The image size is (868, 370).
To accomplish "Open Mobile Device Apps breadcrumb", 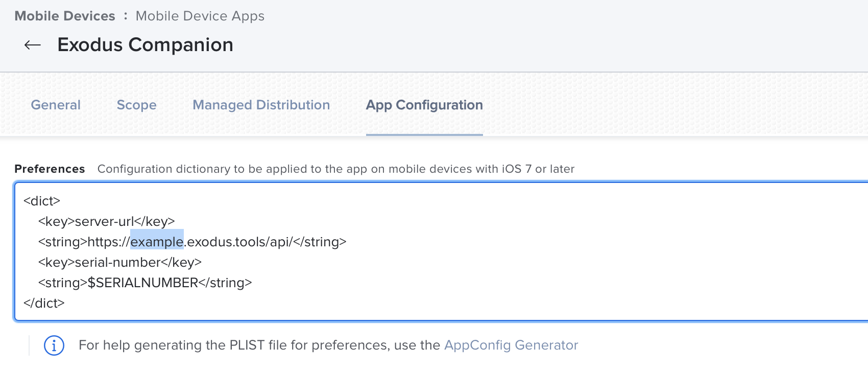I will 200,16.
